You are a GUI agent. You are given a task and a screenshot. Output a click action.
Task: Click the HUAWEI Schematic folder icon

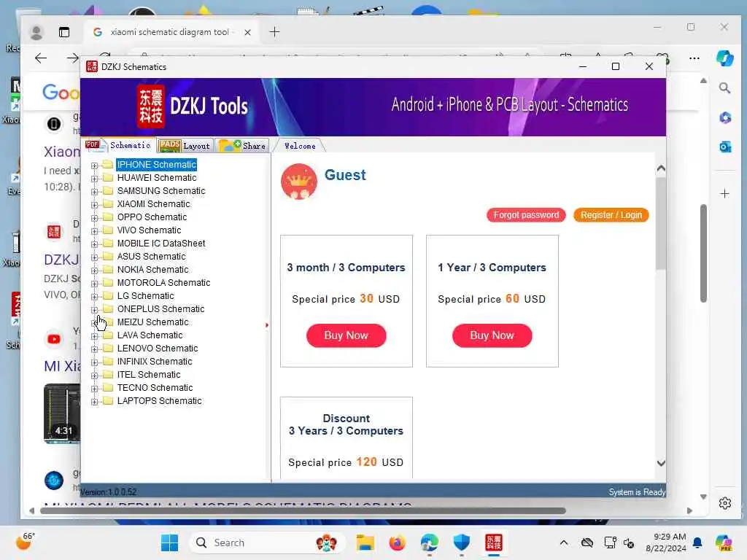click(x=108, y=178)
